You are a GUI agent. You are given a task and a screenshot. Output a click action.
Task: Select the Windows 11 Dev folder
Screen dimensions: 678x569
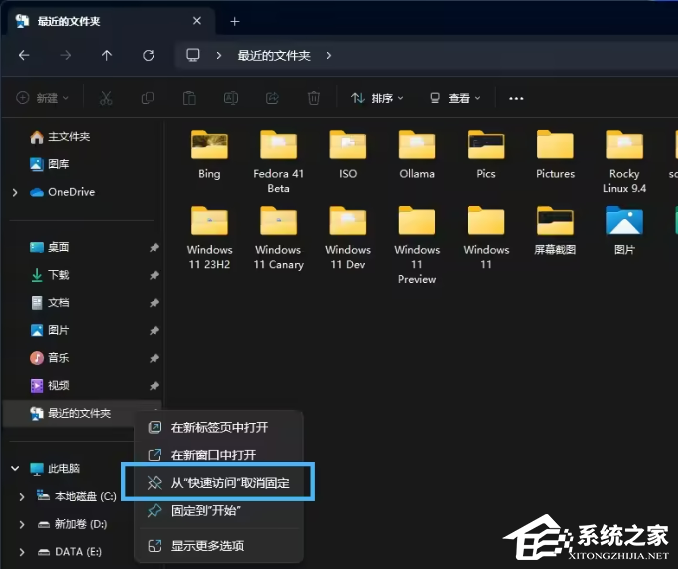click(x=348, y=238)
